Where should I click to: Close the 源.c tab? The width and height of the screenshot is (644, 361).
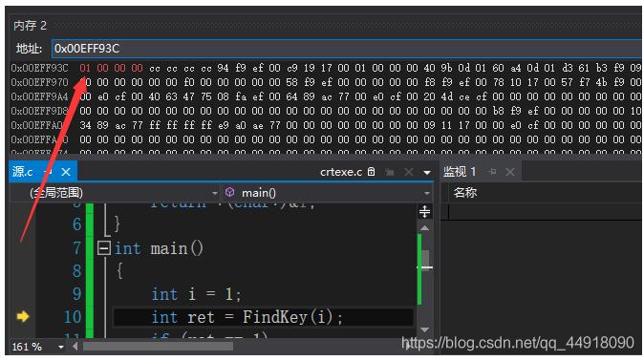66,172
